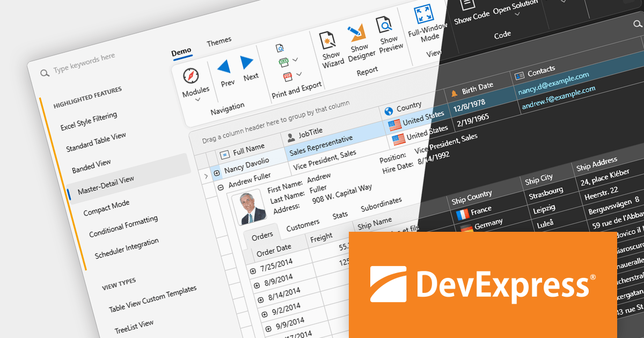Expand the 9/2/2014 order row
This screenshot has height=338, width=644.
coord(264,314)
